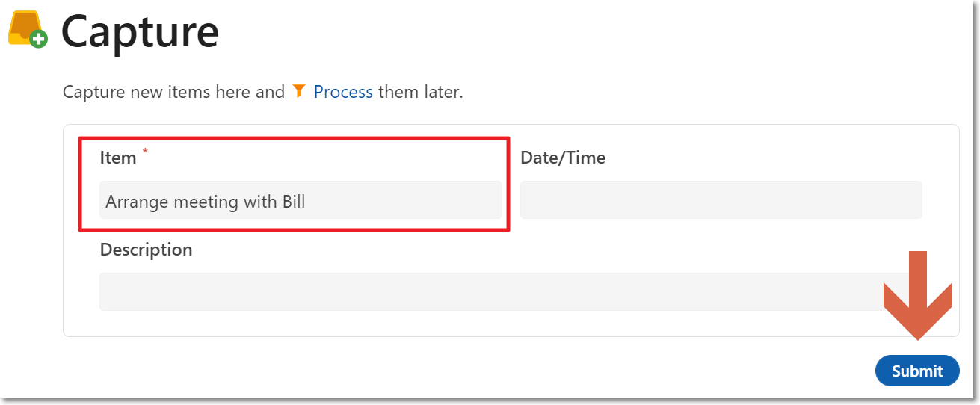
Task: Click the word "Bill" in the Item field
Action: click(x=294, y=201)
